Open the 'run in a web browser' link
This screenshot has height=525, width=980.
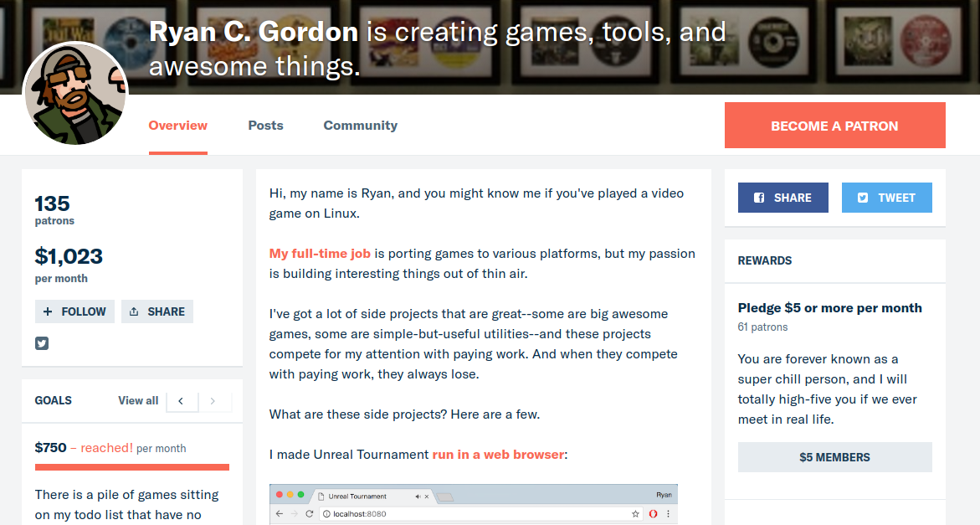(x=498, y=455)
